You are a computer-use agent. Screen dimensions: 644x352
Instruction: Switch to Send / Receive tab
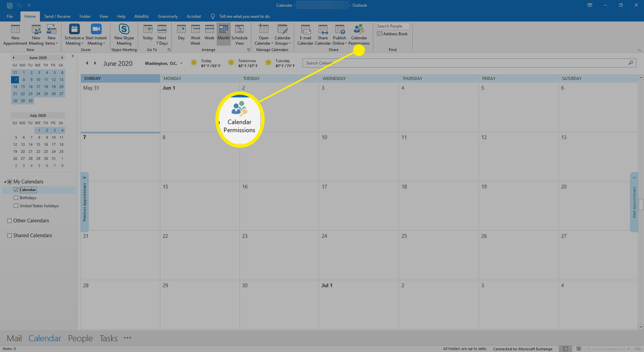click(x=57, y=16)
